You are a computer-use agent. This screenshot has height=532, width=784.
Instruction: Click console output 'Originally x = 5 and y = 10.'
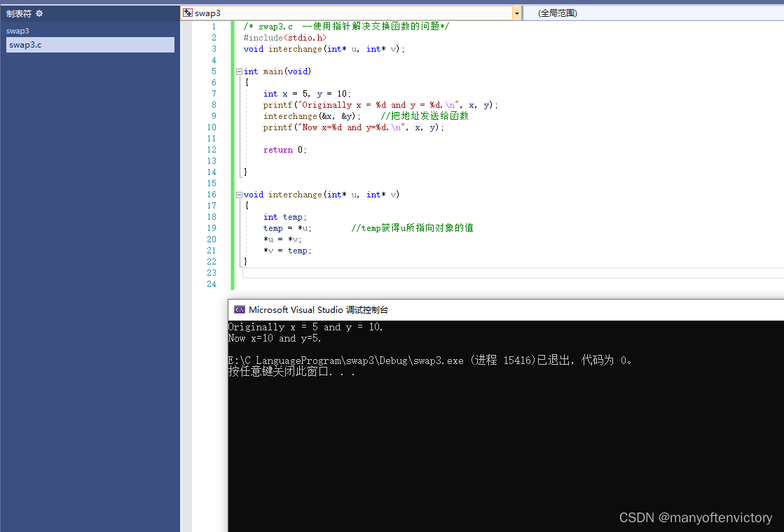305,327
